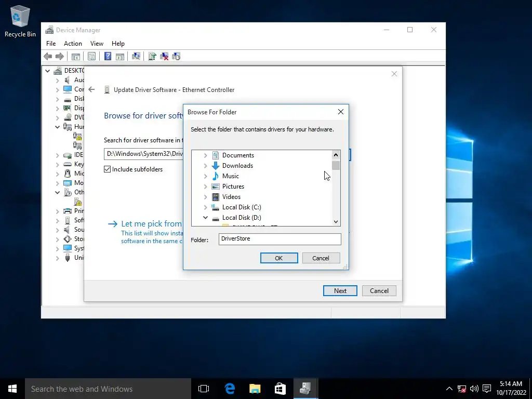Open the Action menu in Device Manager
The height and width of the screenshot is (399, 532).
coord(73,44)
